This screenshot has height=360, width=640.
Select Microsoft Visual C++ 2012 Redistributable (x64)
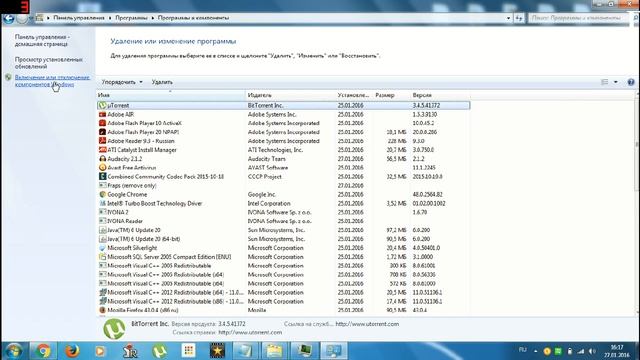[283, 292]
